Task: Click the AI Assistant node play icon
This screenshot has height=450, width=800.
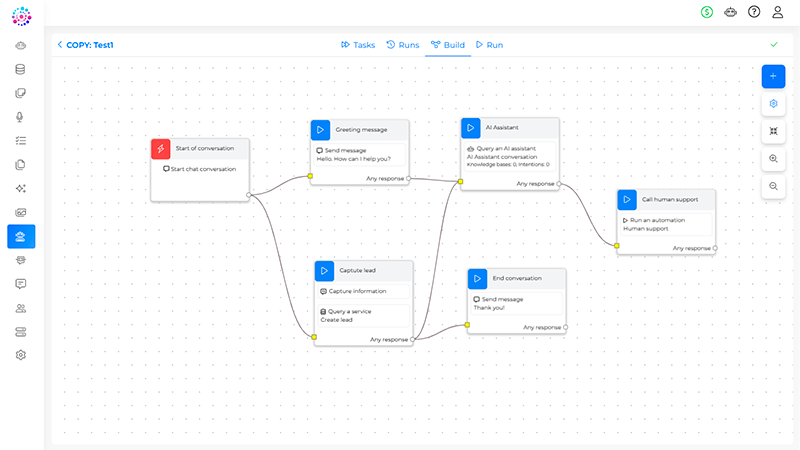Action: click(470, 128)
